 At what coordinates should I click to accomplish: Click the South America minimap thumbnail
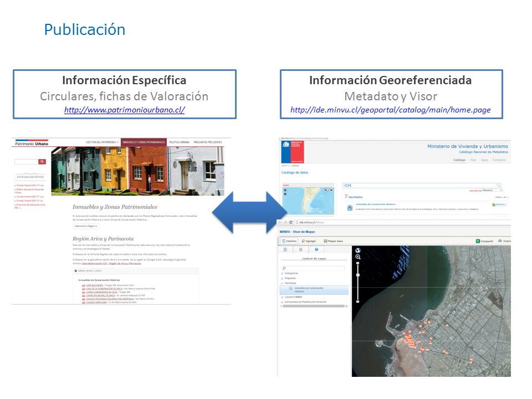309,201
